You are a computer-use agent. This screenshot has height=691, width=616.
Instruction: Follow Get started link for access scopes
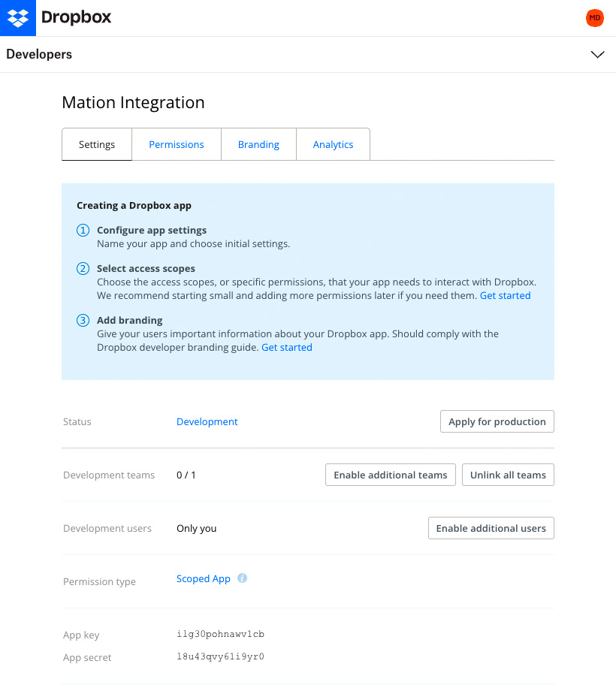505,296
